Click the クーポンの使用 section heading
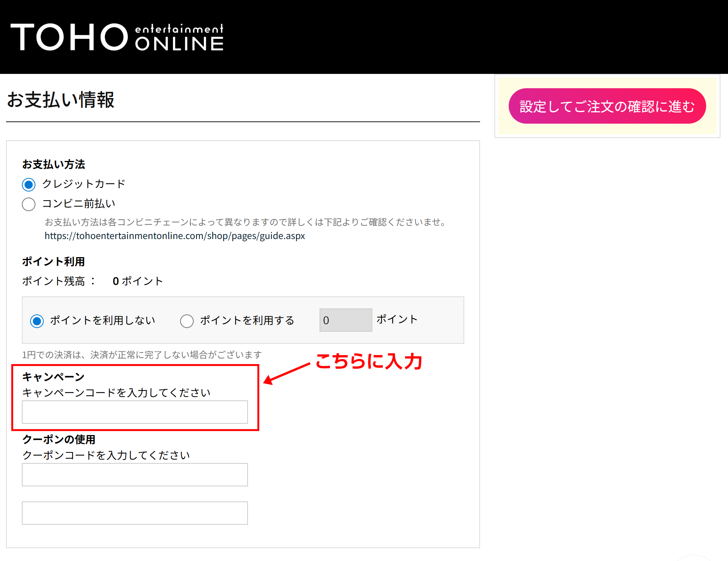This screenshot has width=728, height=561. [x=59, y=439]
